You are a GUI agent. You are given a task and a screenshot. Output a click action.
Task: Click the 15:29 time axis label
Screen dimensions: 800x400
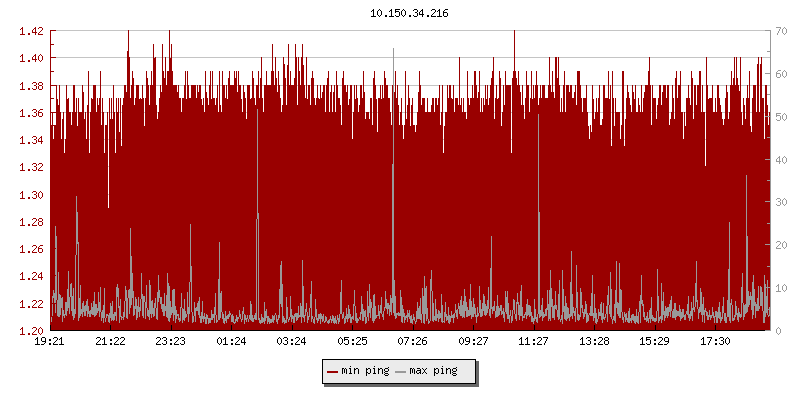(x=654, y=342)
